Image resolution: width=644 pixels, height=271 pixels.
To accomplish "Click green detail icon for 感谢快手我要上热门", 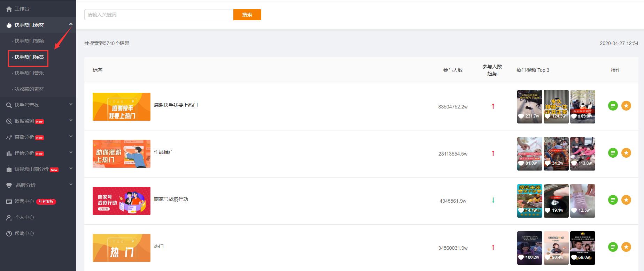I will (613, 106).
